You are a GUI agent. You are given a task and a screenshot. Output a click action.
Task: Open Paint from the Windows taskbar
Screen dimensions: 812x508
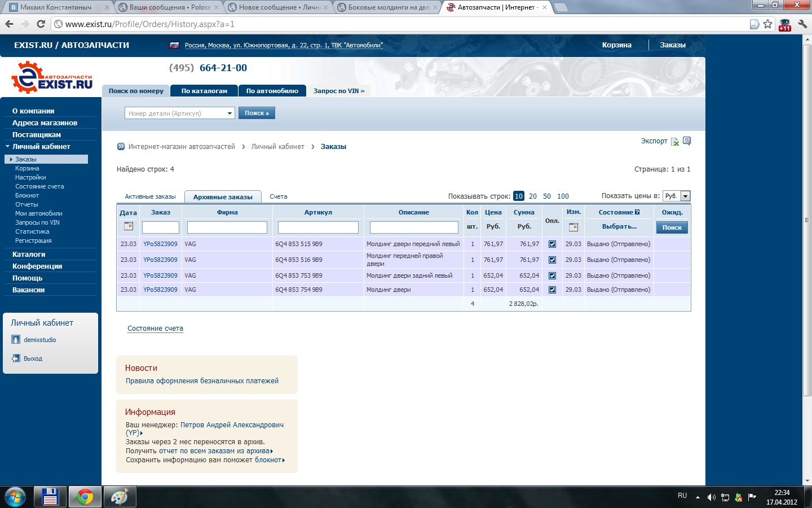(120, 497)
